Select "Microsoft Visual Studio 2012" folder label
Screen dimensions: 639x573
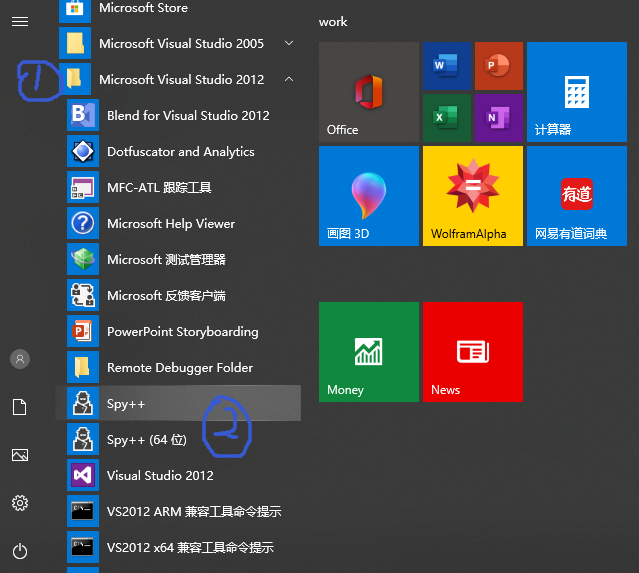181,79
